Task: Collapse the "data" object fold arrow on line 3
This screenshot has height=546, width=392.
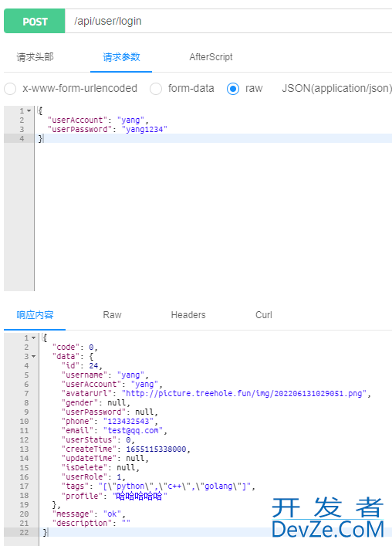Action: pyautogui.click(x=34, y=357)
